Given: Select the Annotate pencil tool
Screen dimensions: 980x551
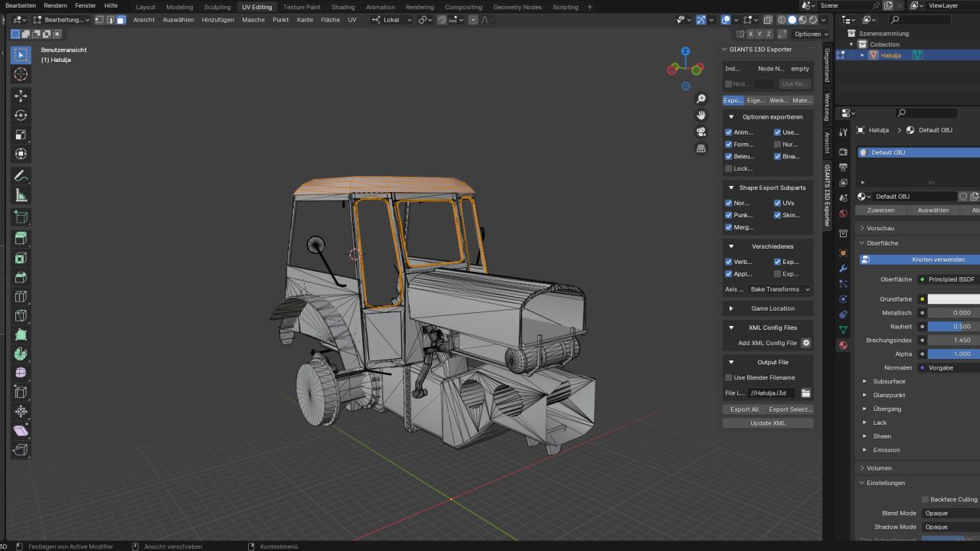Looking at the screenshot, I should [21, 176].
